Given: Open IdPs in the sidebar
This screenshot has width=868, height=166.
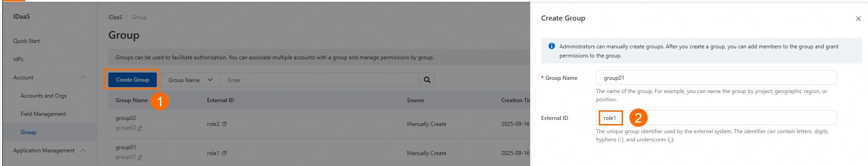Looking at the screenshot, I should (18, 59).
